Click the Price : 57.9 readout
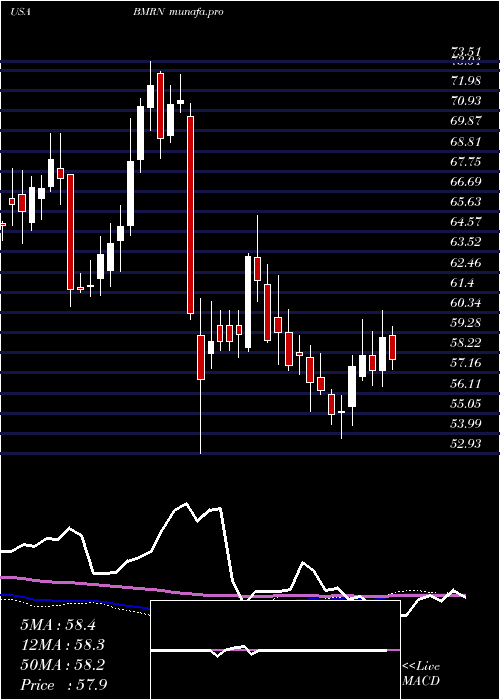 point(63,685)
